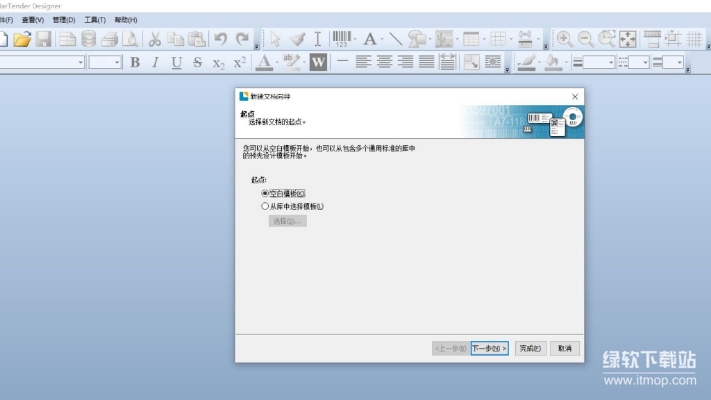The height and width of the screenshot is (400, 711).
Task: Click the 下一步 button in wizard
Action: (x=490, y=348)
